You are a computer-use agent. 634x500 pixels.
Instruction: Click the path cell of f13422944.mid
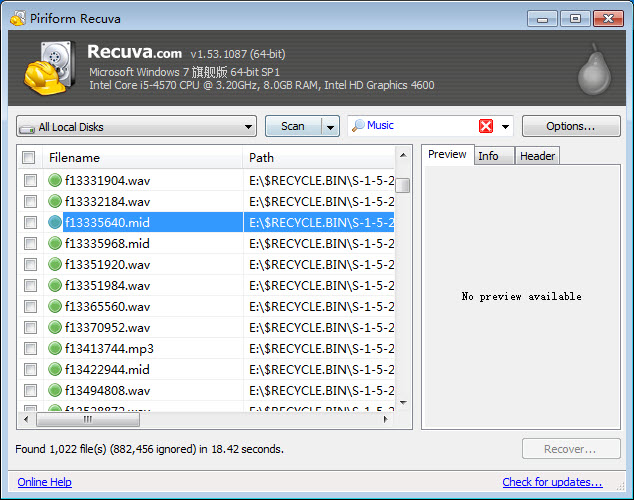click(x=319, y=369)
